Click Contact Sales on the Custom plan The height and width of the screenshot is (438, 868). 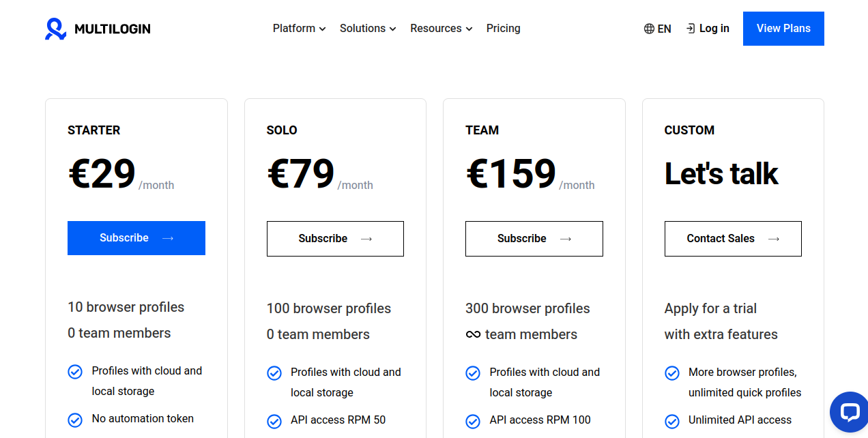733,238
